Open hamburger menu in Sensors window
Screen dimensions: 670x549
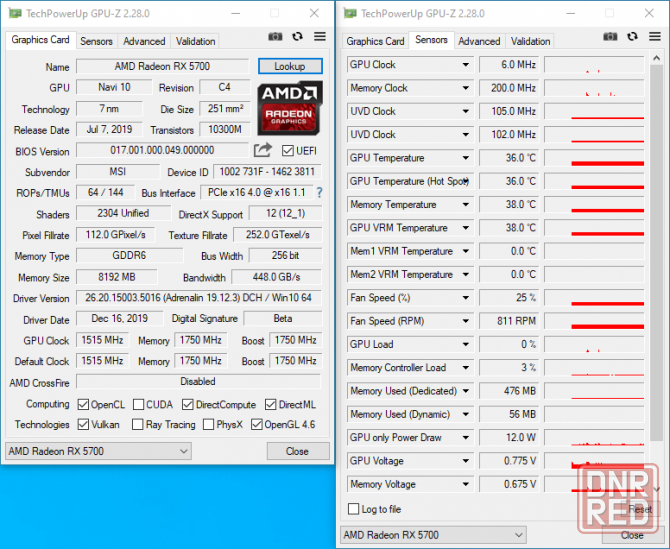(655, 37)
